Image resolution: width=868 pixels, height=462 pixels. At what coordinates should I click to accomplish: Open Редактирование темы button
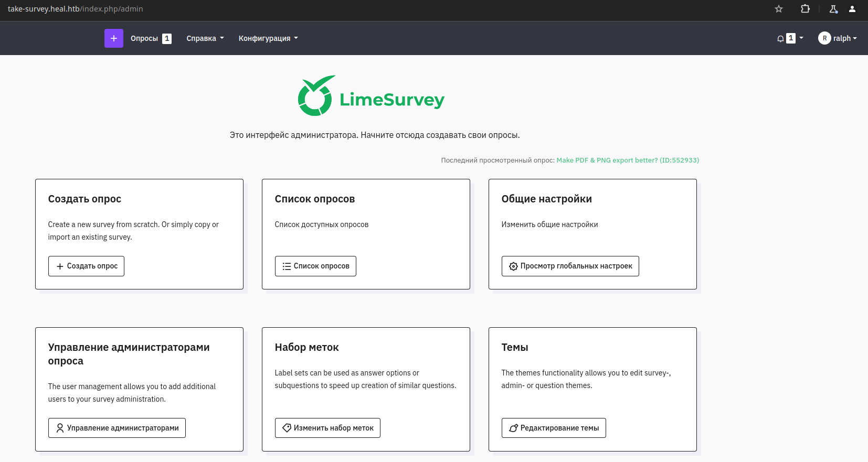pyautogui.click(x=554, y=428)
